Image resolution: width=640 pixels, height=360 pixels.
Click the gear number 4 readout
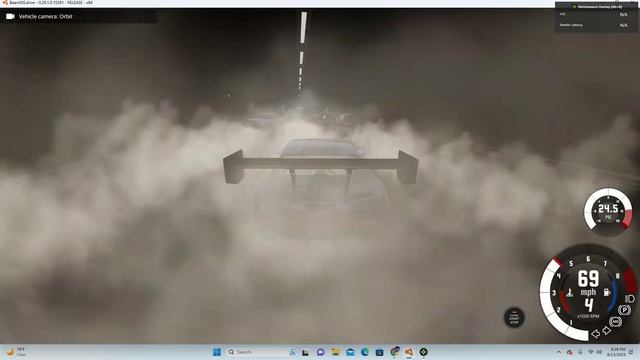click(588, 305)
